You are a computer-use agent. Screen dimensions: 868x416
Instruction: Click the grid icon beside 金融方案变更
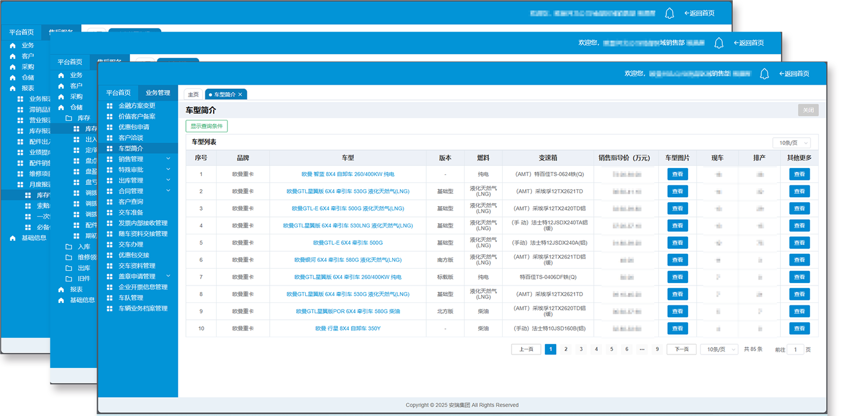tap(110, 106)
